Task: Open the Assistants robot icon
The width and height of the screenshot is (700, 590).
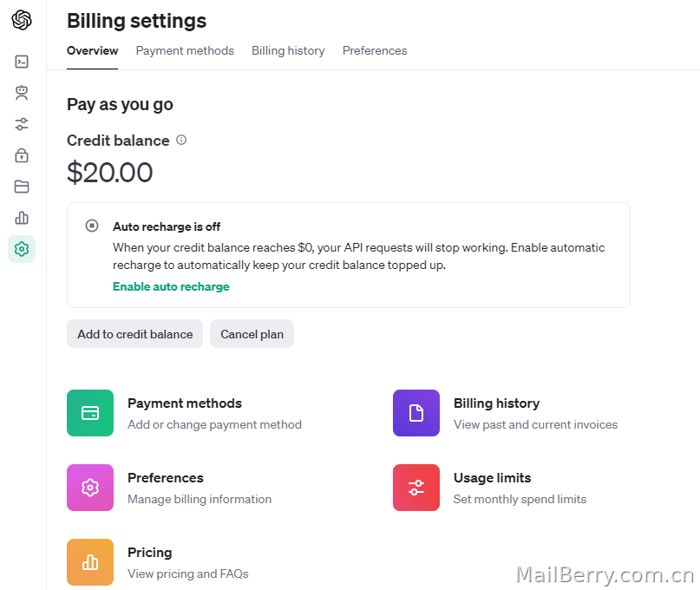Action: tap(22, 93)
